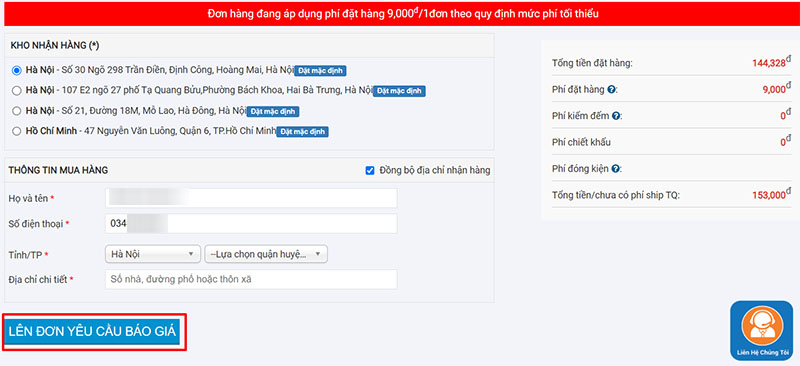Click LÊN ĐƠN YÊU CẦU BÁO GIÁ button

tap(92, 332)
